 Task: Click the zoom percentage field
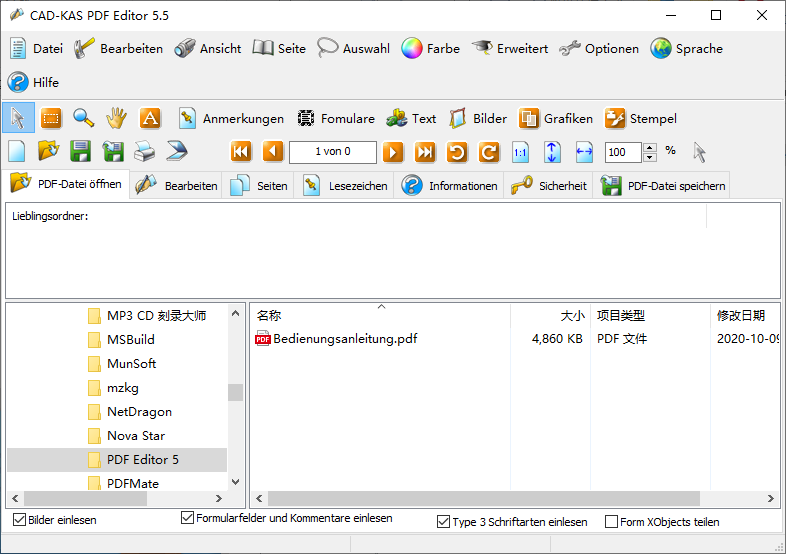pos(623,152)
